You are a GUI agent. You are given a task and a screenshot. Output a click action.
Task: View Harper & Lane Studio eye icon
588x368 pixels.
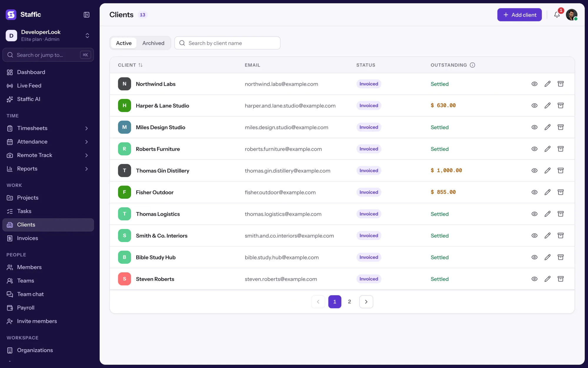(534, 105)
